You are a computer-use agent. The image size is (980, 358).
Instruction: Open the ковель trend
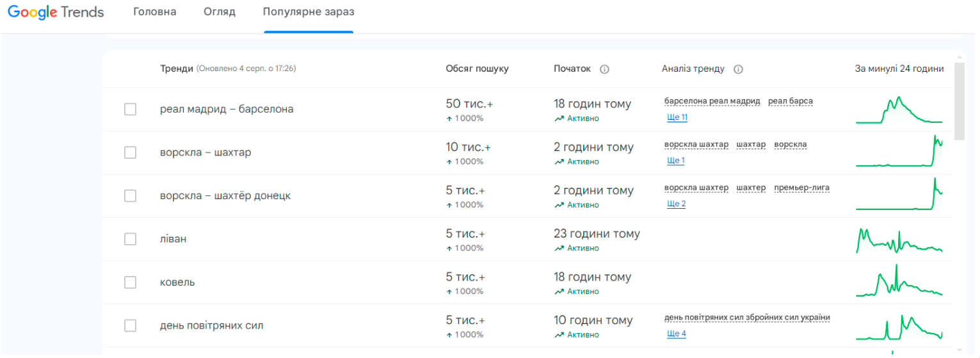click(177, 282)
